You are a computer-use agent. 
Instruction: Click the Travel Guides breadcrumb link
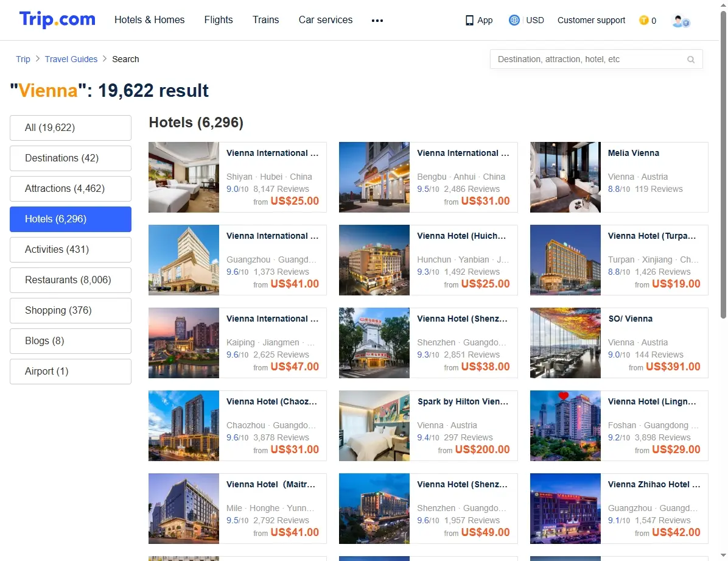point(71,59)
